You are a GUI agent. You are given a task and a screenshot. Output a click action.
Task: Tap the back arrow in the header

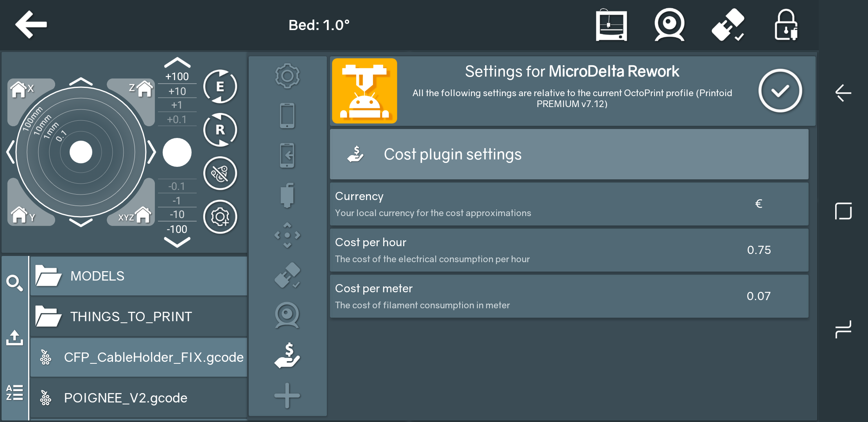coord(31,25)
